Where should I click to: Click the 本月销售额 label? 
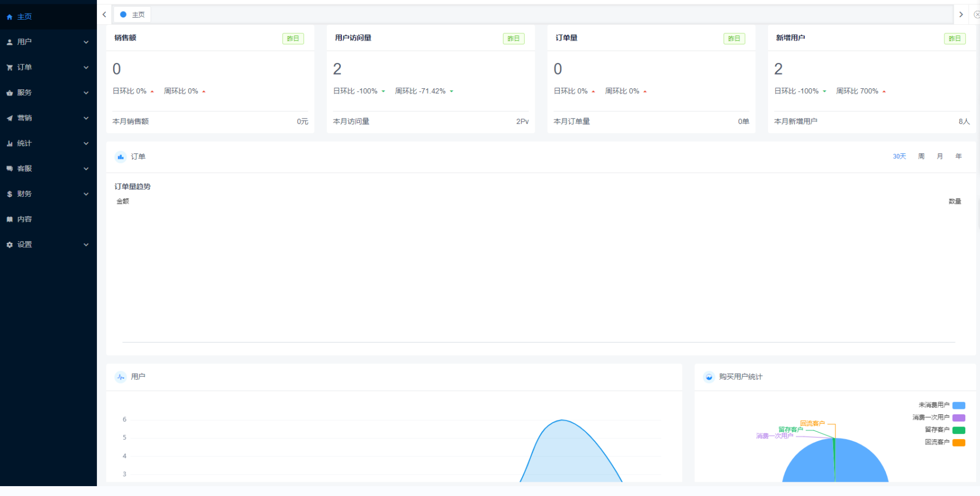click(130, 122)
